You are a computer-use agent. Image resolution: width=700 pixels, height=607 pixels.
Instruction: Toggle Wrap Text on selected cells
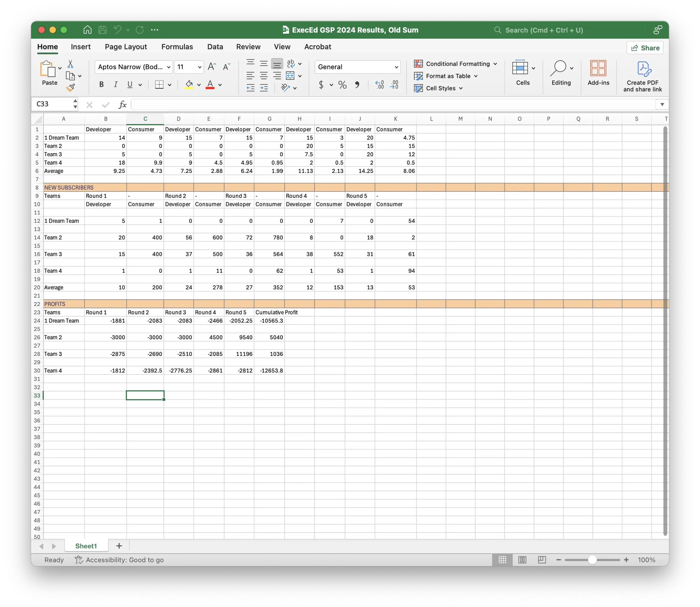[x=290, y=63]
